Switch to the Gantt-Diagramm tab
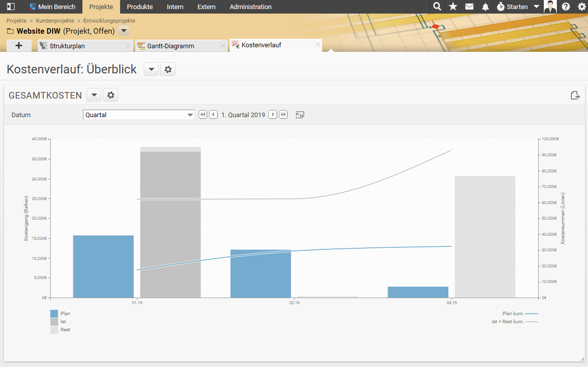Viewport: 588px width, 367px height. [x=171, y=46]
